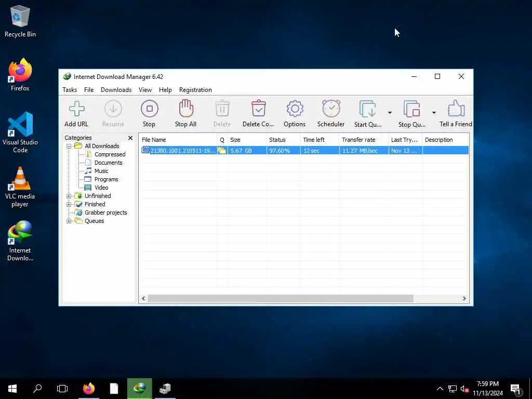Collapse the All Downloads tree node
The height and width of the screenshot is (399, 532).
point(69,146)
